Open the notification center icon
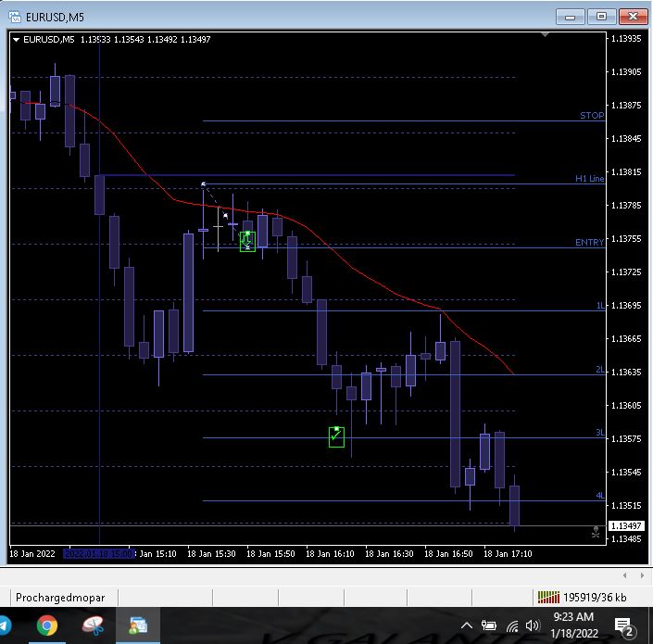This screenshot has width=653, height=644. pyautogui.click(x=624, y=627)
